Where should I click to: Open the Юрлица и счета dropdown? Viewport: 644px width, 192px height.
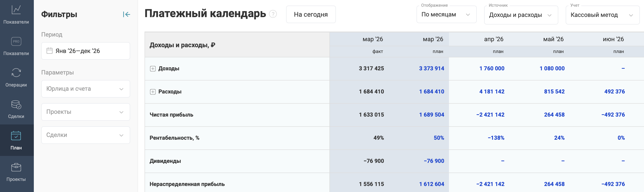tap(85, 89)
